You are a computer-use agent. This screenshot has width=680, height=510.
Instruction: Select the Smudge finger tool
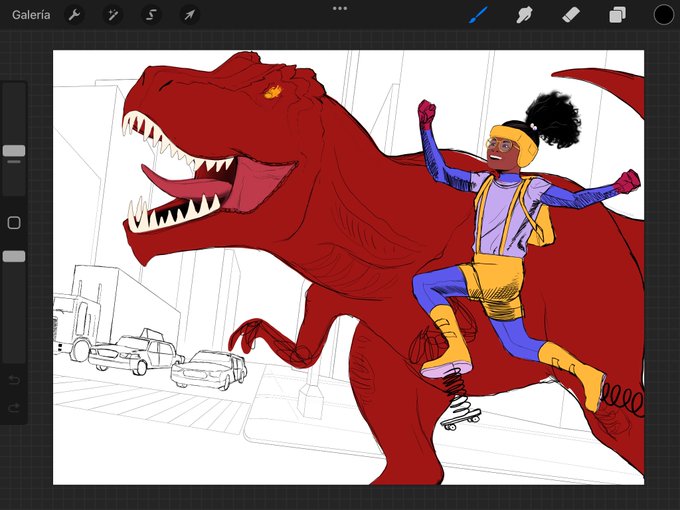click(x=523, y=15)
